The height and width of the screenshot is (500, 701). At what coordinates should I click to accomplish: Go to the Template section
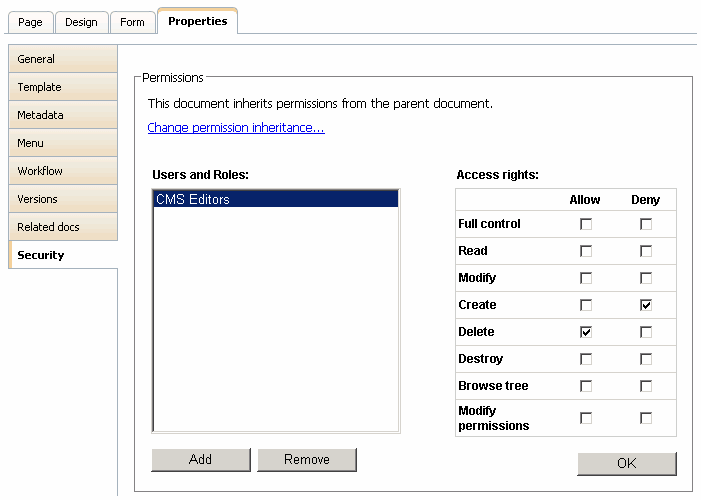point(62,87)
